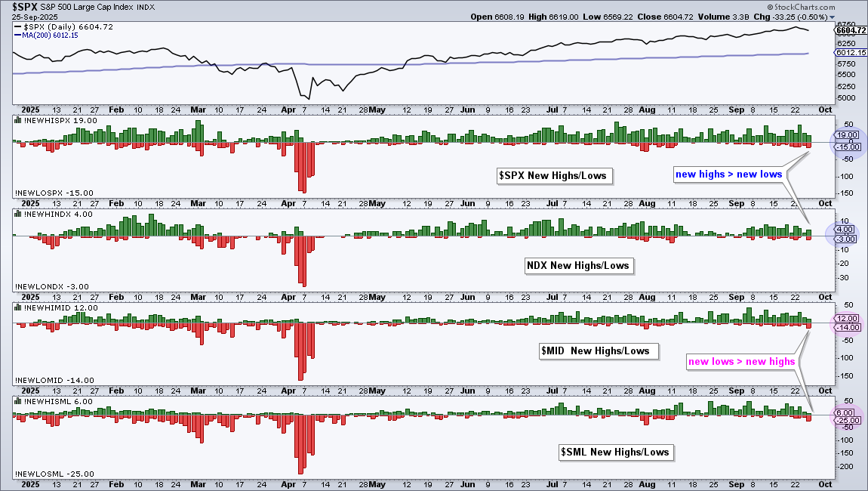Click the MA(200) 6012.15 legend text

coord(55,36)
